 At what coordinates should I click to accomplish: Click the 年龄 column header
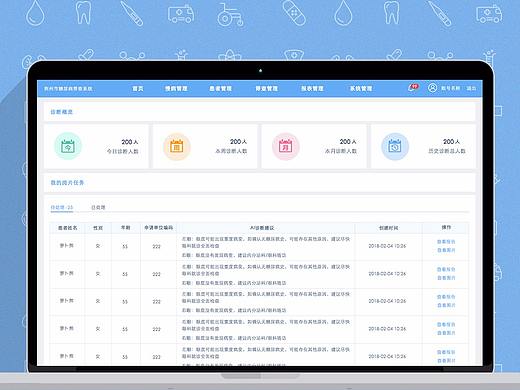click(125, 228)
